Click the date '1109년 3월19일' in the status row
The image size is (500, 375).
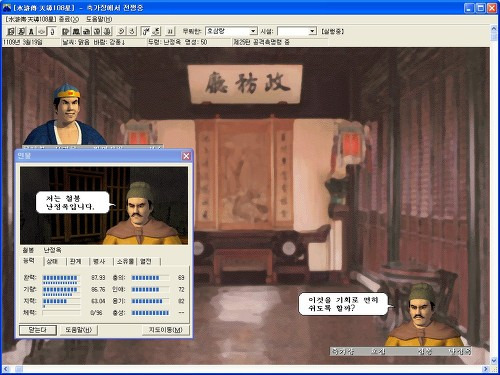[x=23, y=42]
